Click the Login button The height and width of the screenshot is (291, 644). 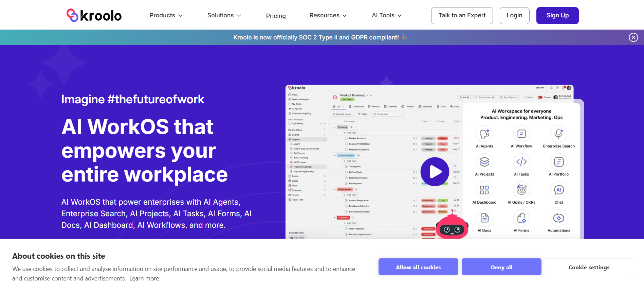[x=514, y=16]
